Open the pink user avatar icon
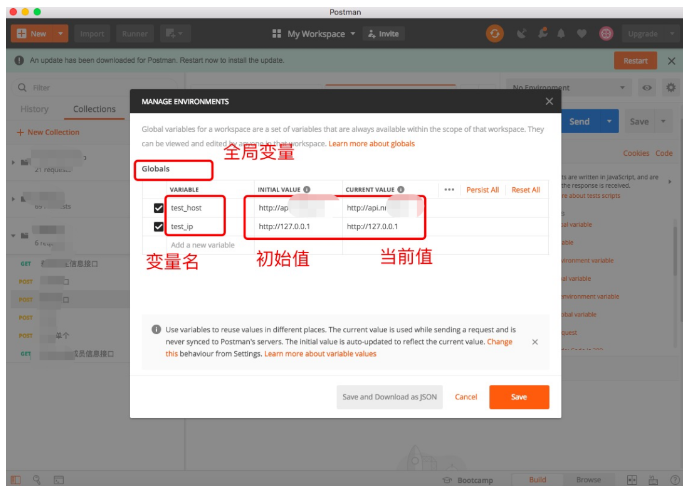Screen dimensions: 686x490 [x=606, y=34]
